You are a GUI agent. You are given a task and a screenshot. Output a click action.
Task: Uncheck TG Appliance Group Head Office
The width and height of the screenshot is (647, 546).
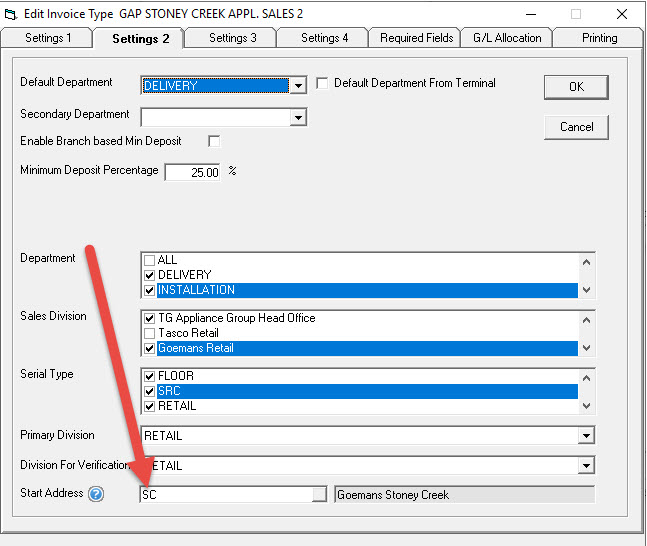click(149, 318)
